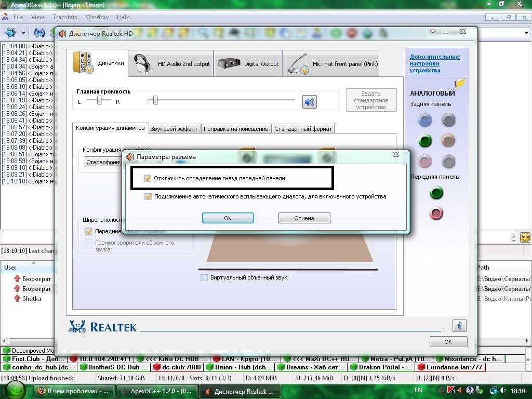Screen dimensions: 532x399
Task: Select the pink rear panel jack
Action: point(425,161)
